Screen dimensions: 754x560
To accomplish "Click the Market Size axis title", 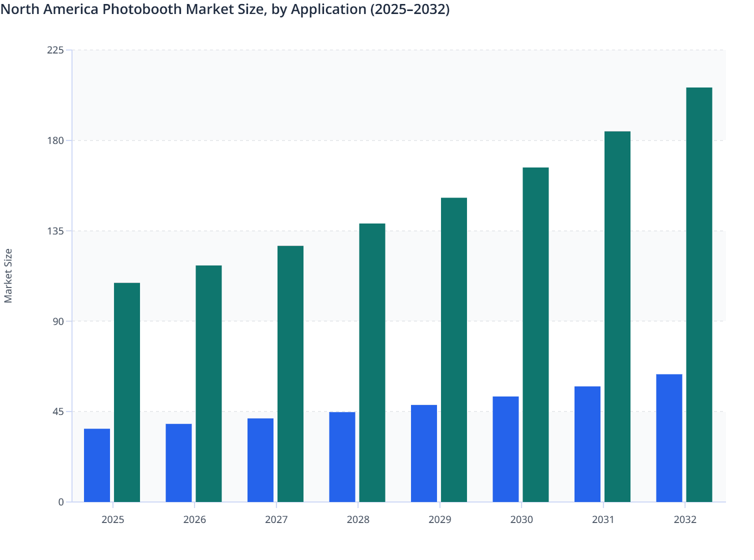I will tap(9, 273).
